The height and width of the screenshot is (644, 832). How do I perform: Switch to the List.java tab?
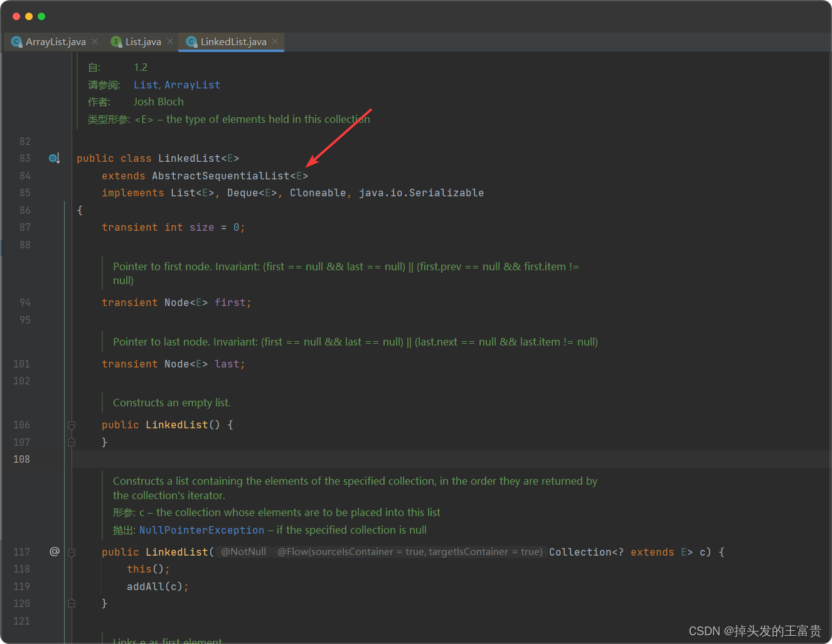pos(143,42)
